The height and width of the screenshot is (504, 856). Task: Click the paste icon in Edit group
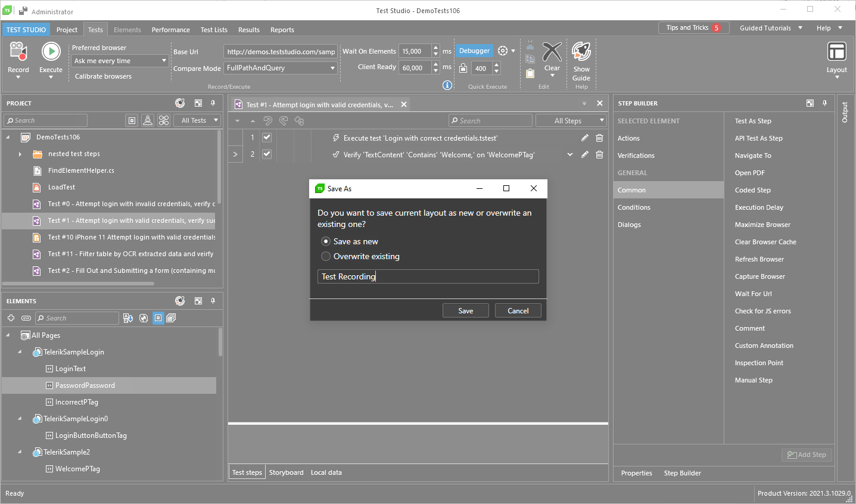[530, 73]
